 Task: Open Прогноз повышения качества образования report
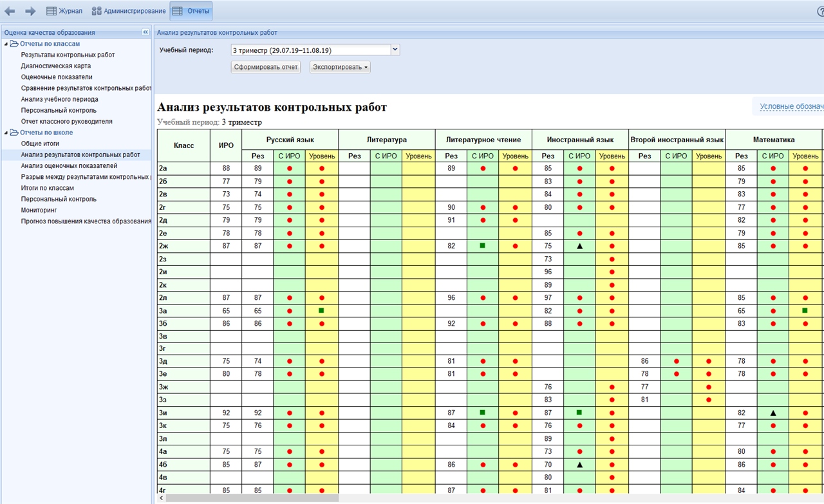tap(86, 221)
